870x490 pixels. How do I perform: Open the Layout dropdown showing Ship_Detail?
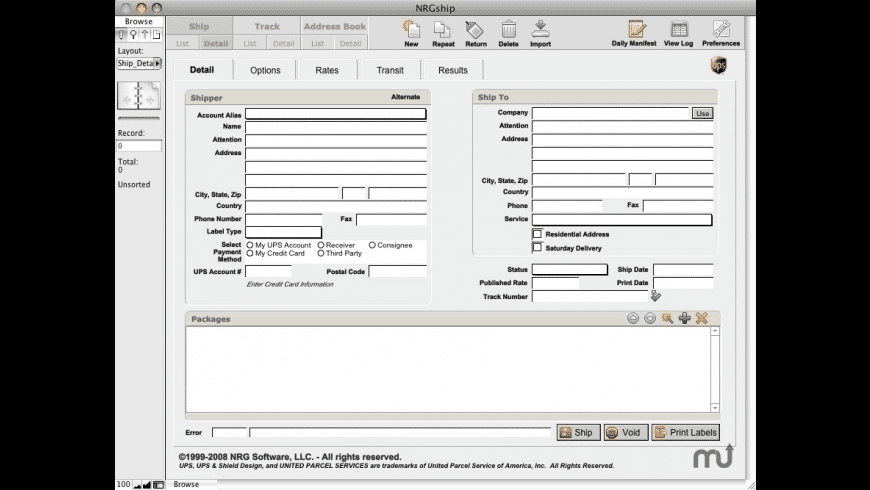[x=139, y=63]
